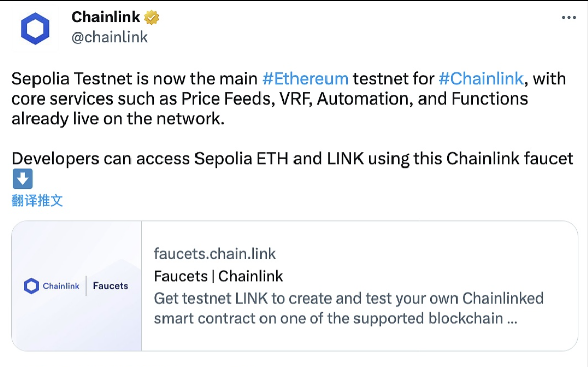Viewport: 588px width, 367px height.
Task: Click the "Get testnet LINK" card description
Action: pyautogui.click(x=348, y=298)
